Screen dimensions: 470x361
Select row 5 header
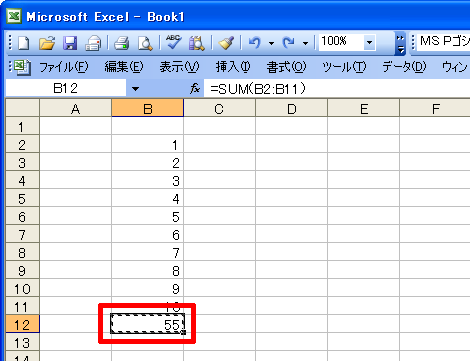pos(22,199)
